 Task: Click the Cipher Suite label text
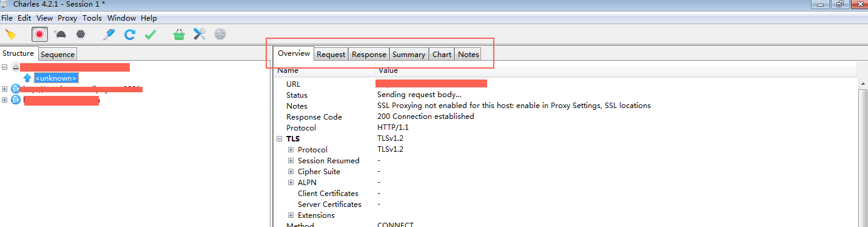pyautogui.click(x=319, y=172)
